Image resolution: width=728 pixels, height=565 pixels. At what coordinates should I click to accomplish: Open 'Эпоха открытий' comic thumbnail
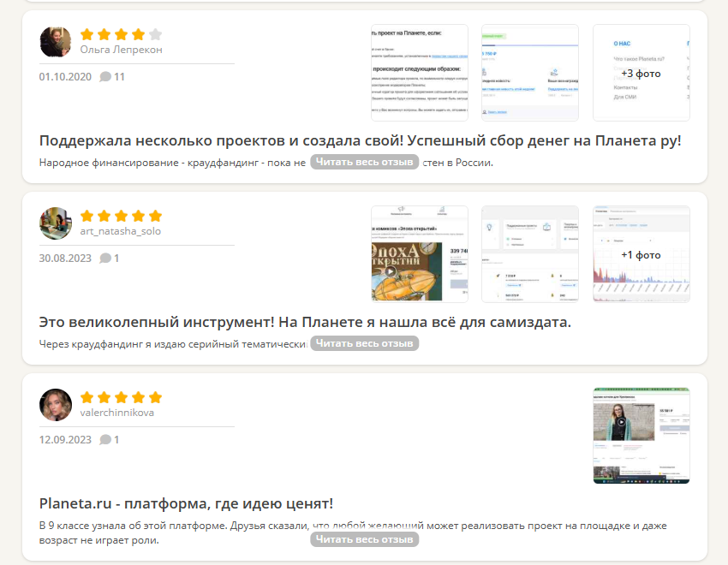pyautogui.click(x=420, y=254)
